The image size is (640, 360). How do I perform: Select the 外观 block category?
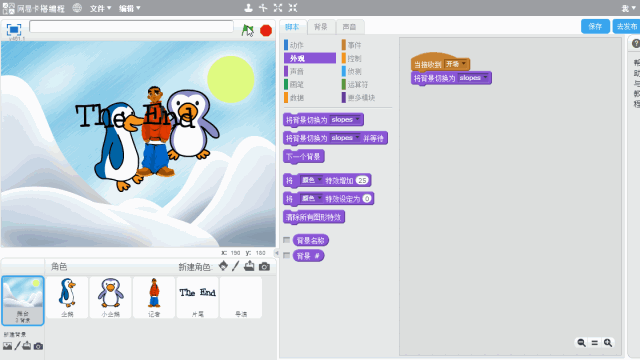[x=309, y=58]
